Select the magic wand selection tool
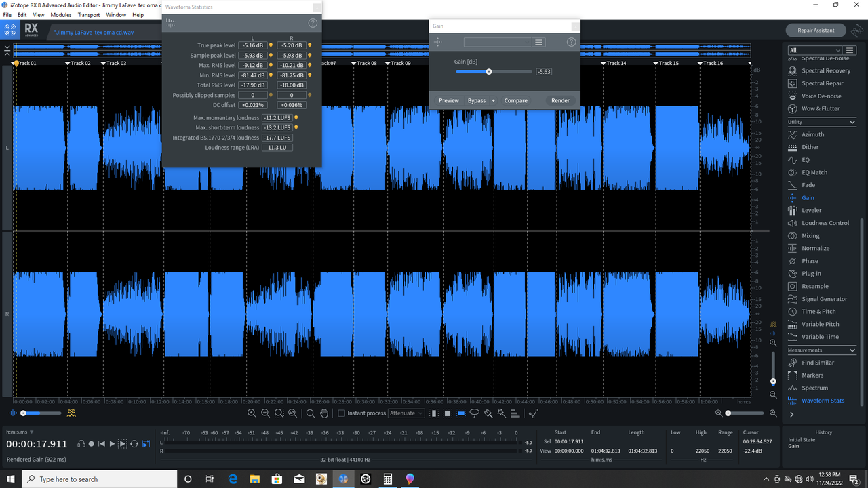This screenshot has height=488, width=868. (x=500, y=413)
